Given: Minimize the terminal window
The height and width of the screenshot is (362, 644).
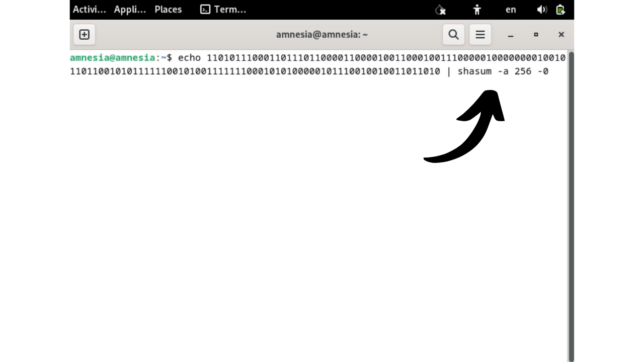Looking at the screenshot, I should (x=511, y=35).
